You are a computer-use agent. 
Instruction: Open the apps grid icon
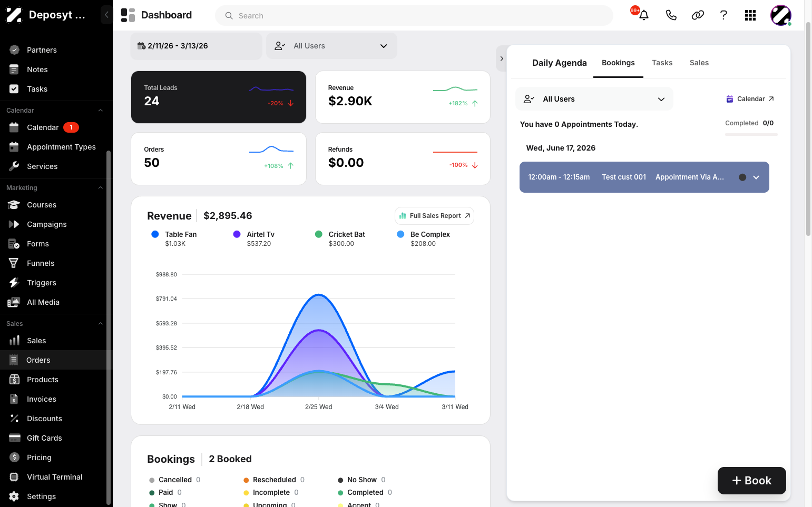(750, 15)
